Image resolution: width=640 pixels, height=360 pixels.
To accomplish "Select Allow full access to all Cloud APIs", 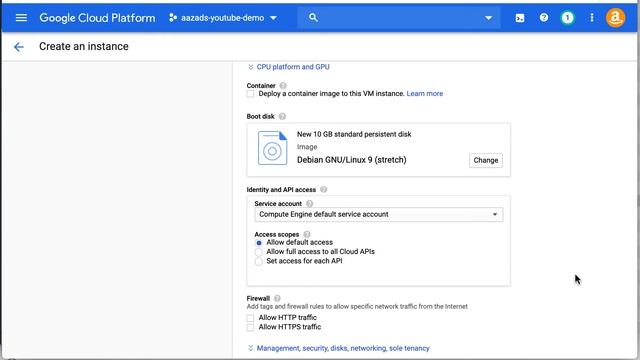I will click(x=259, y=252).
